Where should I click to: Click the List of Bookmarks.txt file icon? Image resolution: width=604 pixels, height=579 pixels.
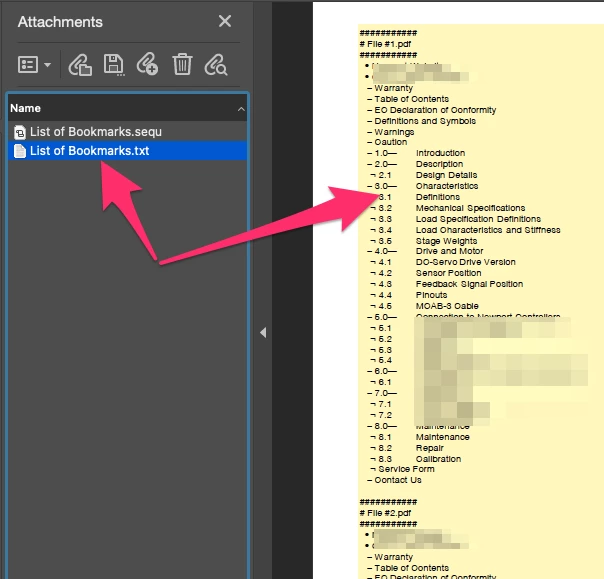(20, 151)
